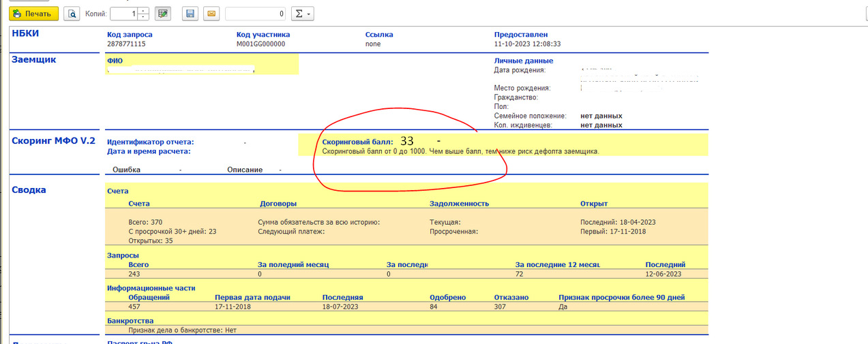The image size is (868, 344).
Task: Click the Печать print button
Action: pyautogui.click(x=33, y=13)
